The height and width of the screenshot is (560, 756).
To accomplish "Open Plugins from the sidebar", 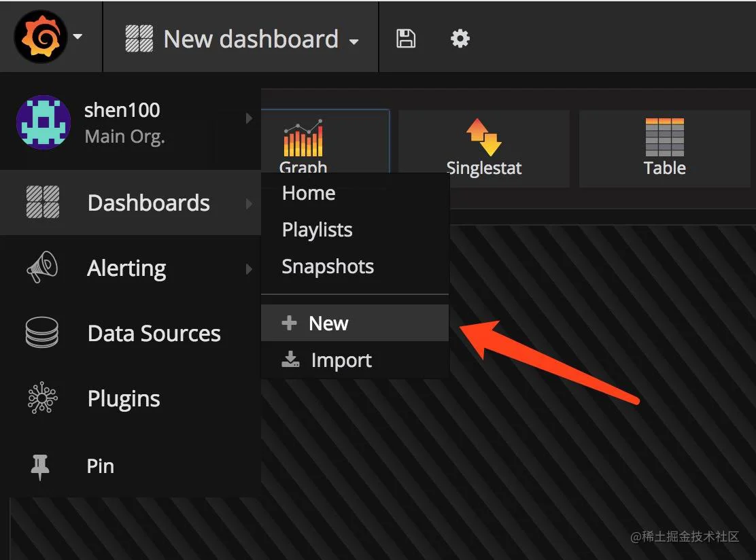I will [130, 399].
